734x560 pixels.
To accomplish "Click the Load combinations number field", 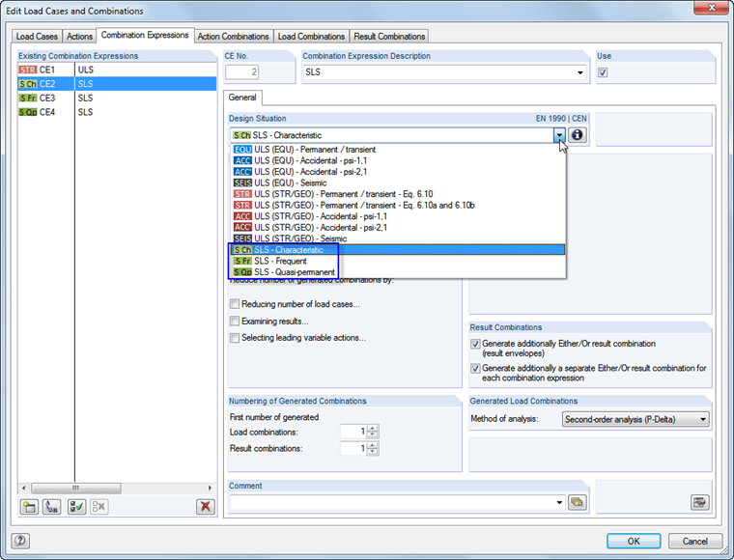I will point(353,432).
